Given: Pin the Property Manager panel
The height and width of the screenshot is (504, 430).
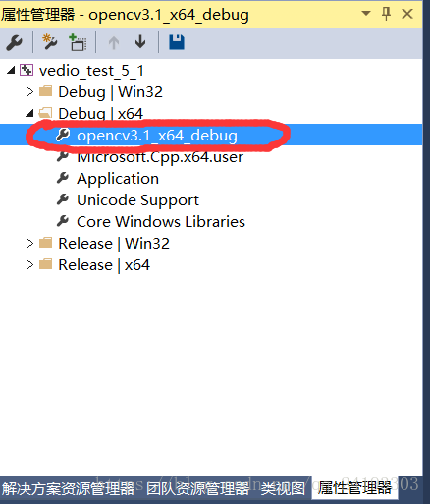Looking at the screenshot, I should tap(387, 14).
